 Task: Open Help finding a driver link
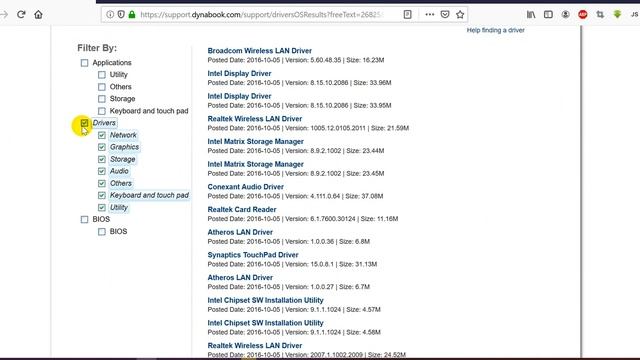coord(496,30)
